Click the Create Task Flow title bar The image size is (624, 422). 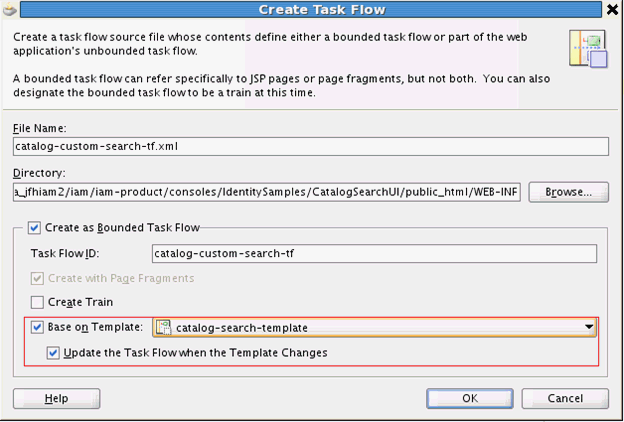(x=311, y=10)
